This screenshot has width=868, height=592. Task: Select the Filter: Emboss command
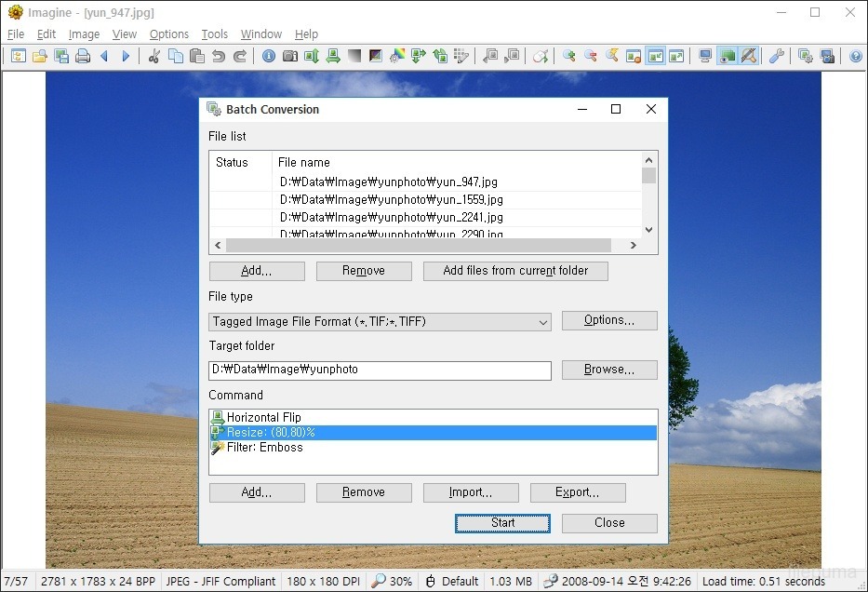[x=264, y=448]
